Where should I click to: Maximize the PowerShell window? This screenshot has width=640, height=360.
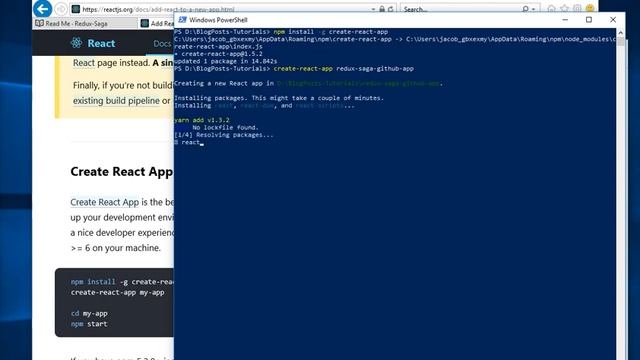tap(589, 20)
